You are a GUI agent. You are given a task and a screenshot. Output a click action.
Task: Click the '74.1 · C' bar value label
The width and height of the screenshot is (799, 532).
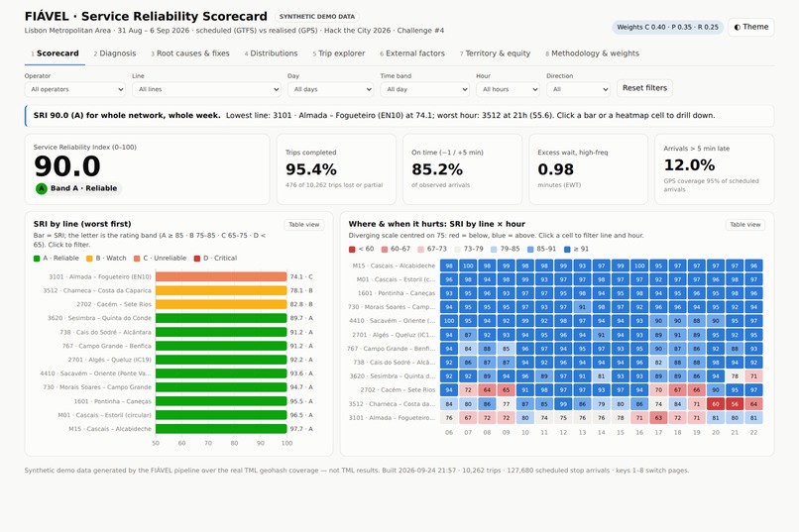301,277
